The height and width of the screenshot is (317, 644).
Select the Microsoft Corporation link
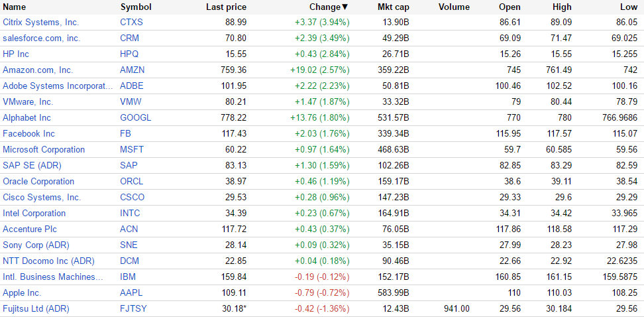(x=44, y=150)
